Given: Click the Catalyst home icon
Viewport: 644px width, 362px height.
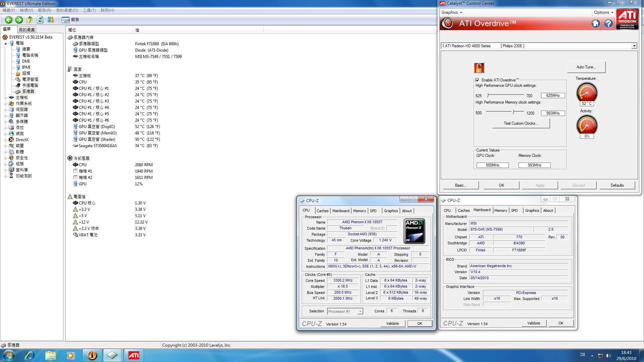Looking at the screenshot, I should 596,23.
